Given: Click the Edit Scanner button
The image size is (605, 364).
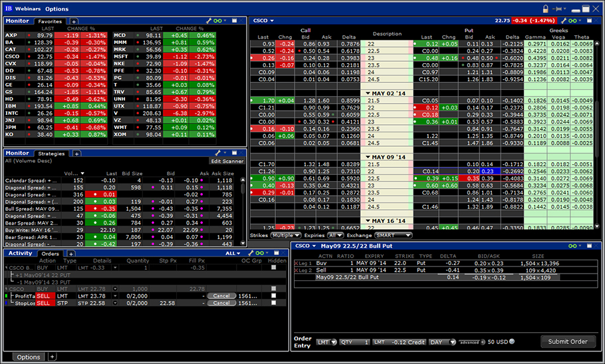Looking at the screenshot, I should coord(227,161).
